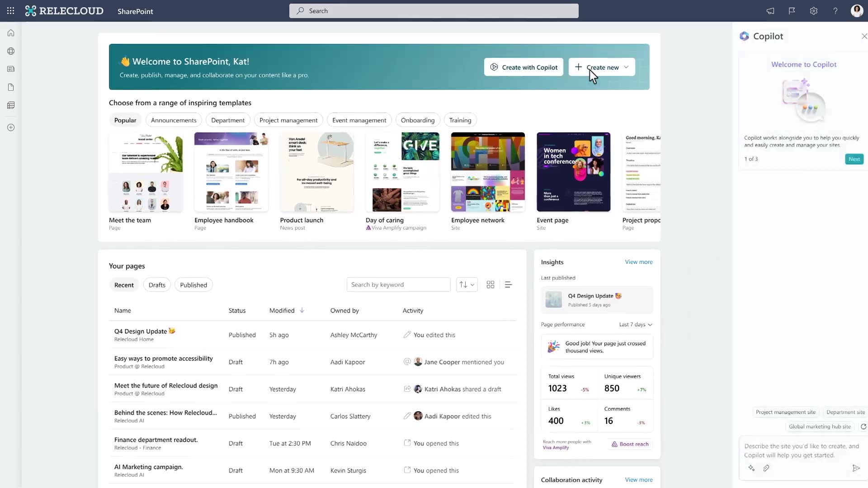The height and width of the screenshot is (488, 868).
Task: Open the help question mark icon
Action: (x=835, y=11)
